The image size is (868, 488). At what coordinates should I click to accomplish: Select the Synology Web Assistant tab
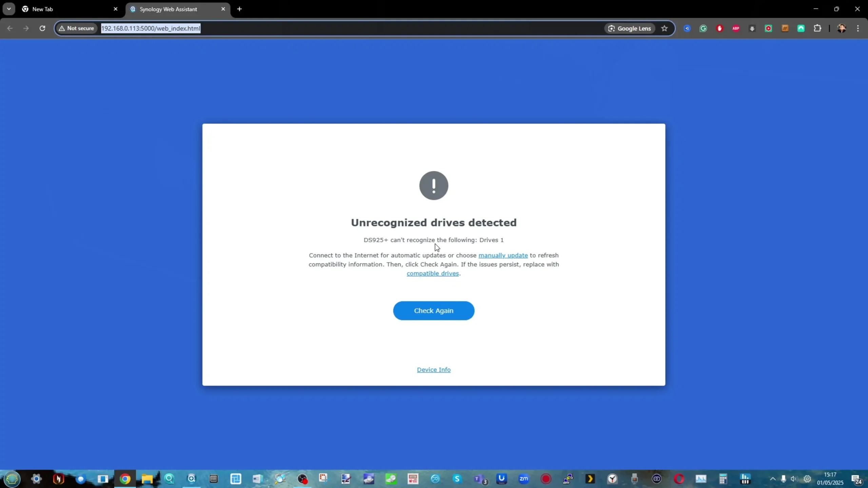173,9
